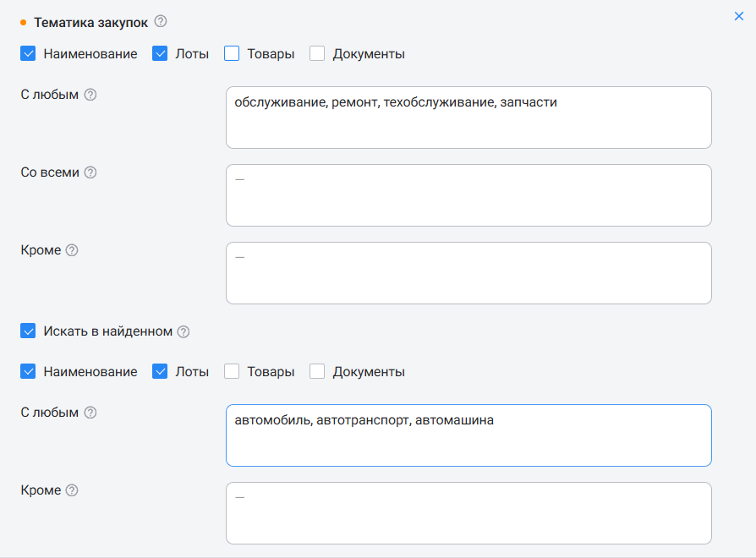
Task: Click help icon beside С любым in main section
Action: pos(90,95)
